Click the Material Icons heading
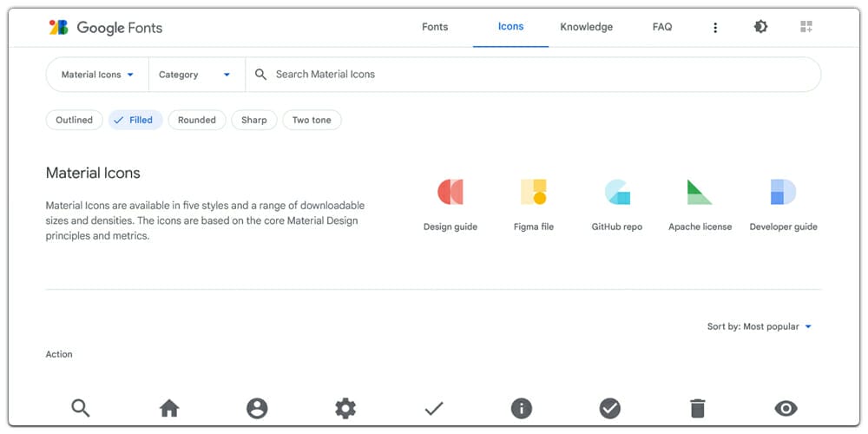This screenshot has height=434, width=868. tap(93, 174)
